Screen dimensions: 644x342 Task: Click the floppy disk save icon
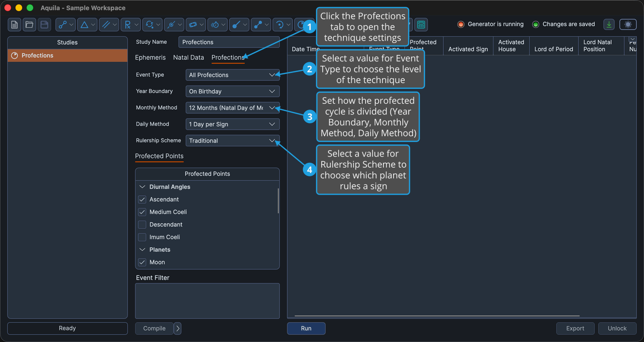(x=44, y=25)
